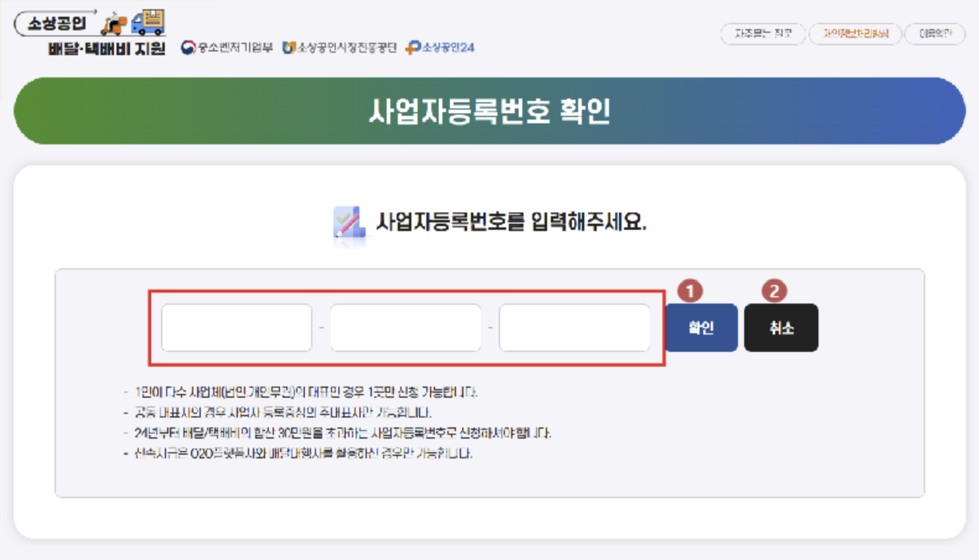
Task: Open the orange 개인정보처리방침 button
Action: click(855, 33)
